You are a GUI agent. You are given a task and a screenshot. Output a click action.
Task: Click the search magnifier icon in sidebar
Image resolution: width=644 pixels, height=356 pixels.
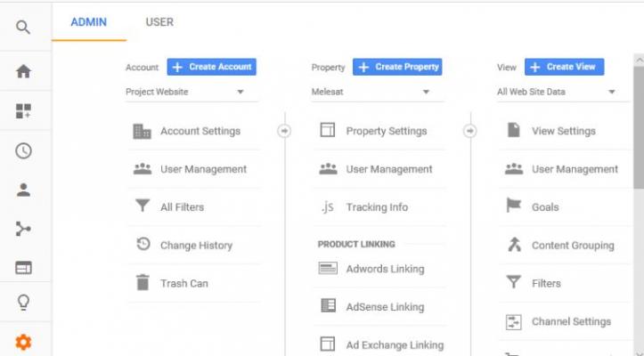click(23, 28)
